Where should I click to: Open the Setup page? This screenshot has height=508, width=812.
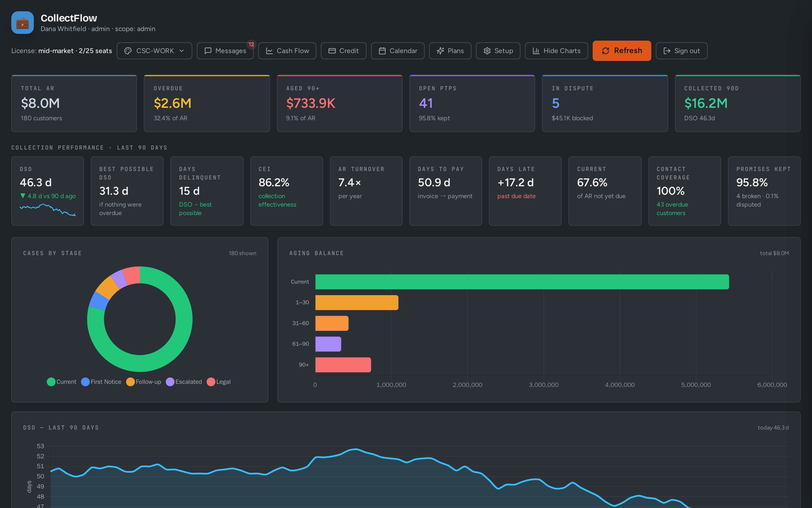pos(498,51)
